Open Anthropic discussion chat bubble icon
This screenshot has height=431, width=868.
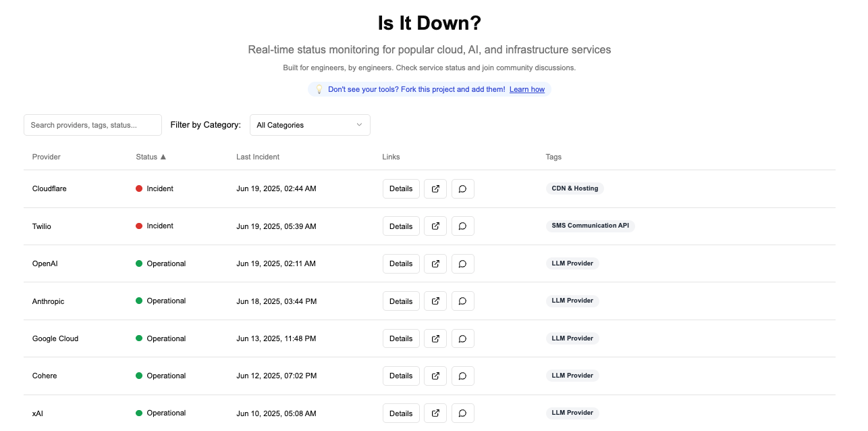pos(462,301)
